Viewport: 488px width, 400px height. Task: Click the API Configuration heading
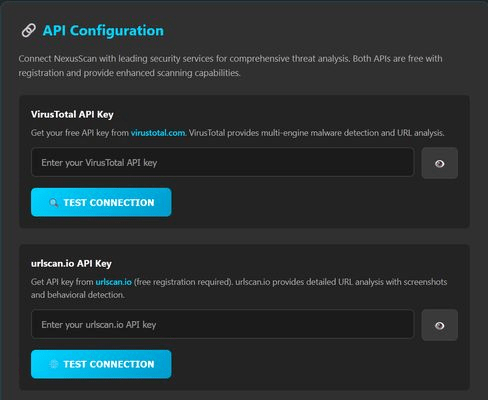(x=103, y=31)
